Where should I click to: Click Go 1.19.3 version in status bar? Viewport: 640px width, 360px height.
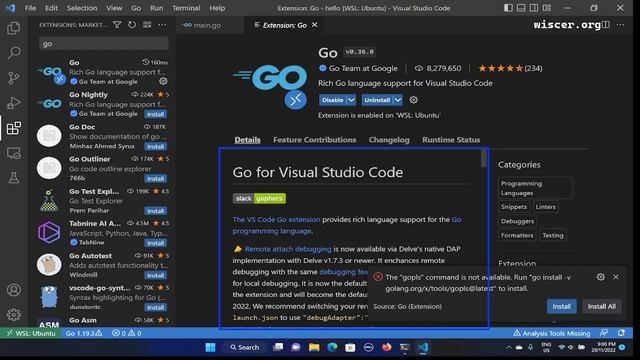tap(84, 333)
